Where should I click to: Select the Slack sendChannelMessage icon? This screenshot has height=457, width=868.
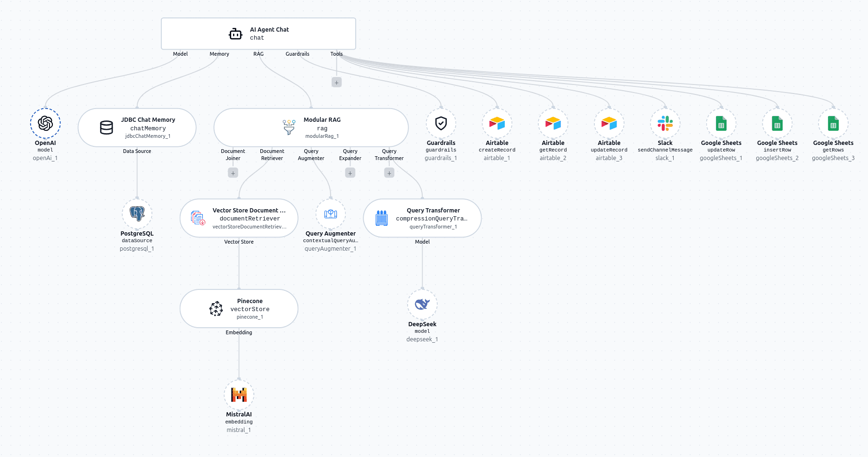tap(665, 123)
